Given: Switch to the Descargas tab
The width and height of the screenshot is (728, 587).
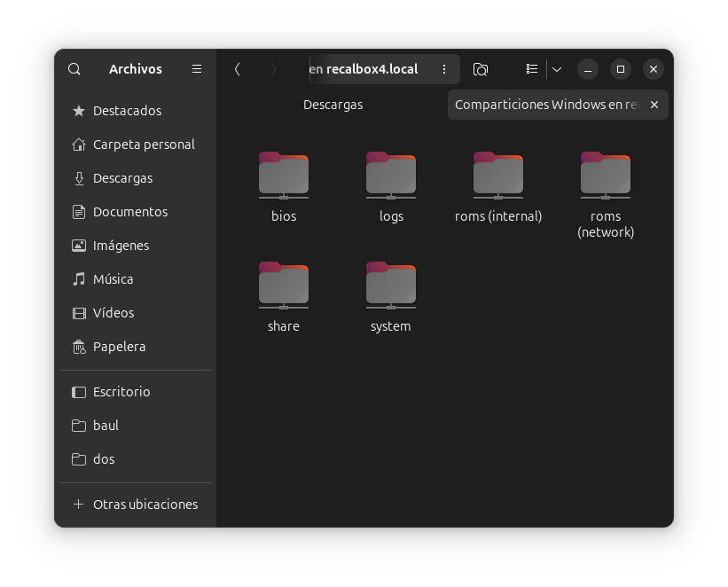Looking at the screenshot, I should (333, 105).
